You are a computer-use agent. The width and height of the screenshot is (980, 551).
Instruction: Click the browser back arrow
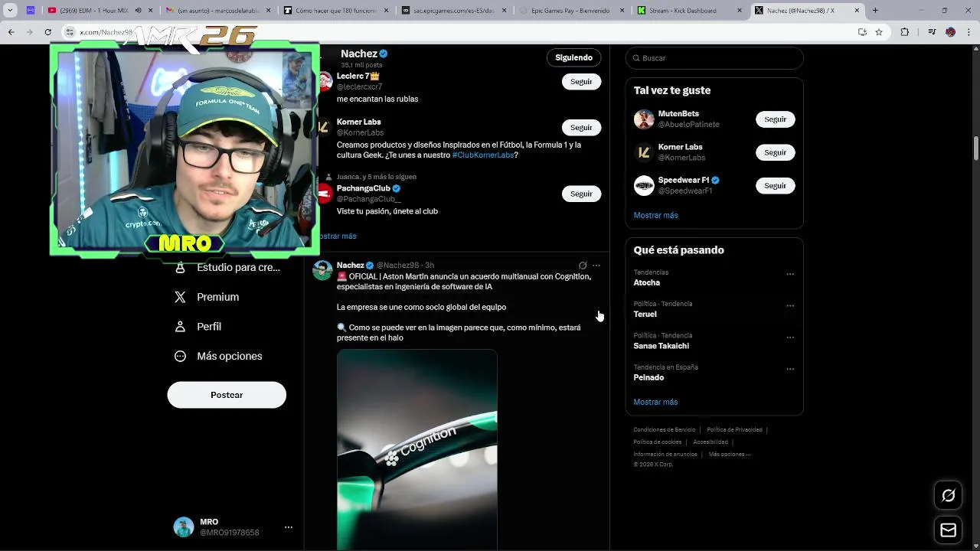pyautogui.click(x=11, y=32)
